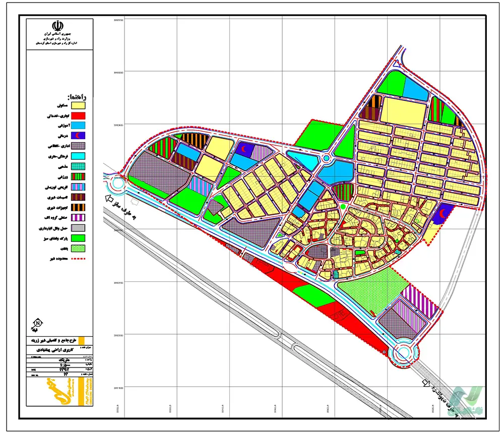The image size is (504, 432).
Task: Click the red dashed city boundary legend line
Action: [x=78, y=259]
